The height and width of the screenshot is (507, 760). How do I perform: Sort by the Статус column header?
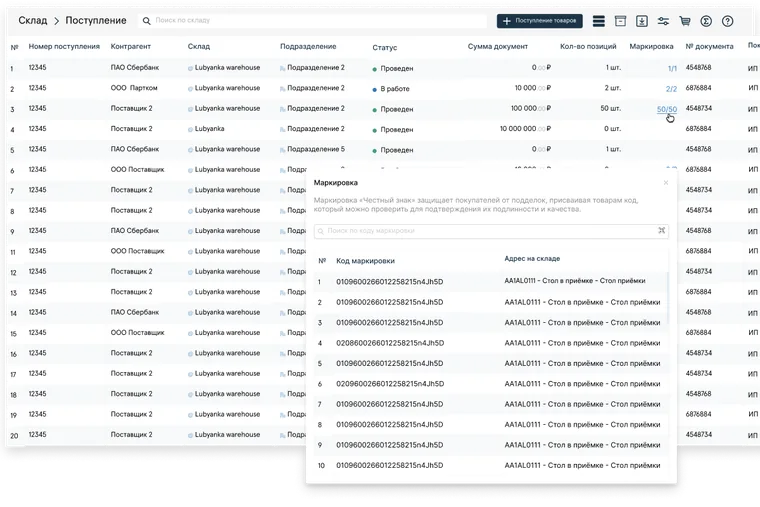click(385, 48)
